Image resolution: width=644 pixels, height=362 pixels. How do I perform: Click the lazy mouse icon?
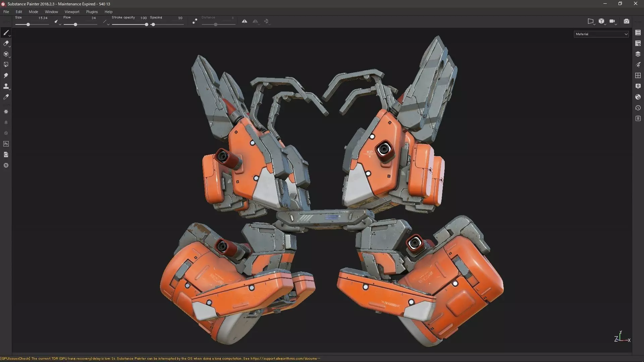click(195, 21)
